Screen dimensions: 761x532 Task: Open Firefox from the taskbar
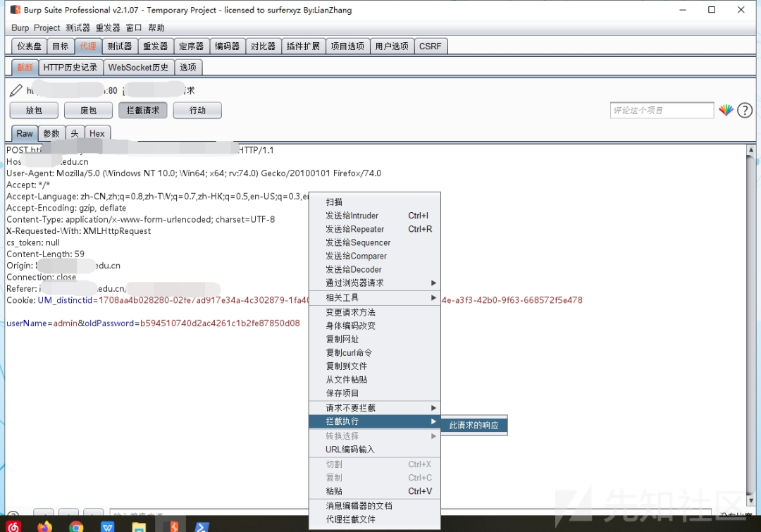[x=44, y=526]
